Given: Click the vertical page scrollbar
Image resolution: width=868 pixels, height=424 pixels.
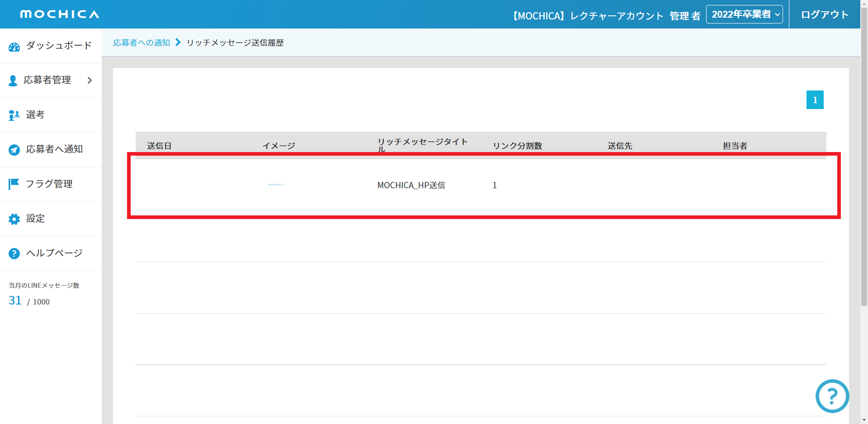Looking at the screenshot, I should point(863,181).
